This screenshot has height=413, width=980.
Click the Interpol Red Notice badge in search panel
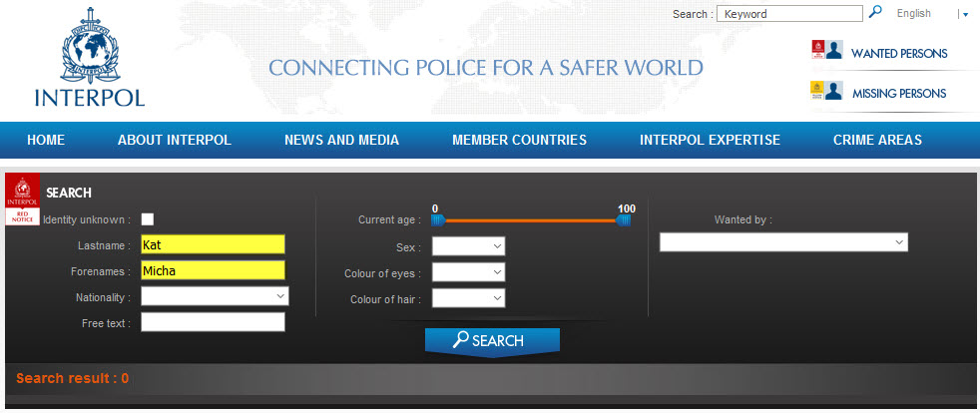tap(23, 200)
